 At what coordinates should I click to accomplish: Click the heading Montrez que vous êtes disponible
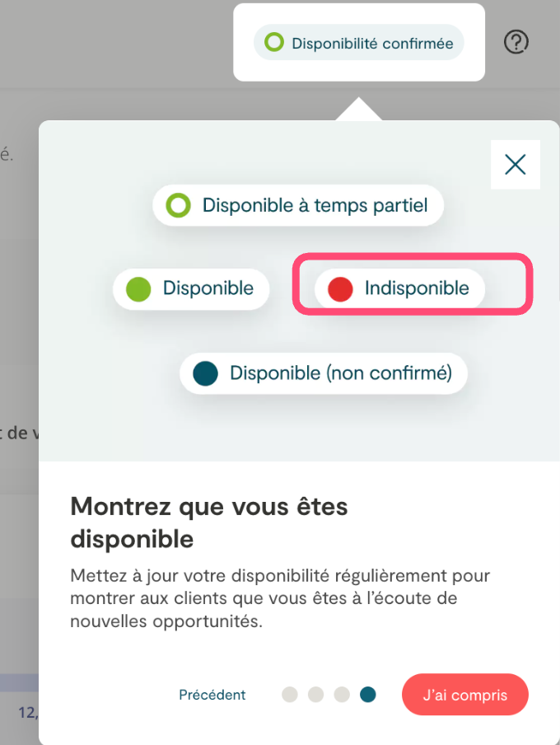(x=209, y=522)
